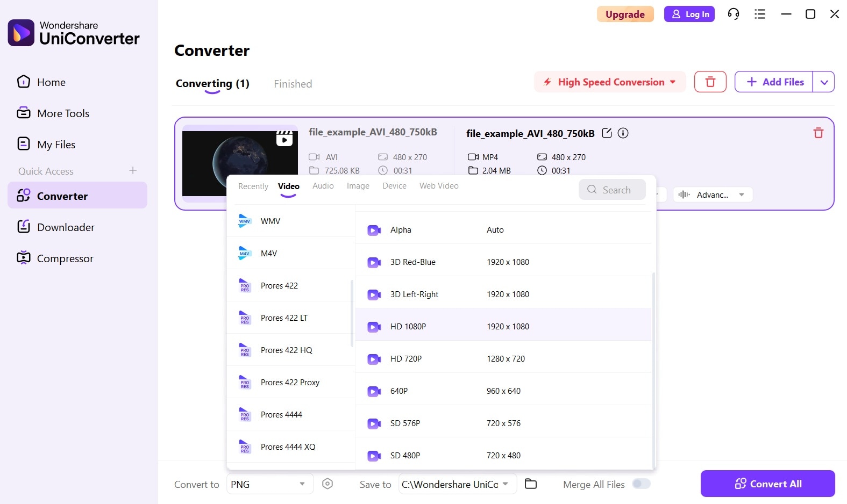Click the Log In button
This screenshot has width=847, height=504.
click(x=689, y=14)
